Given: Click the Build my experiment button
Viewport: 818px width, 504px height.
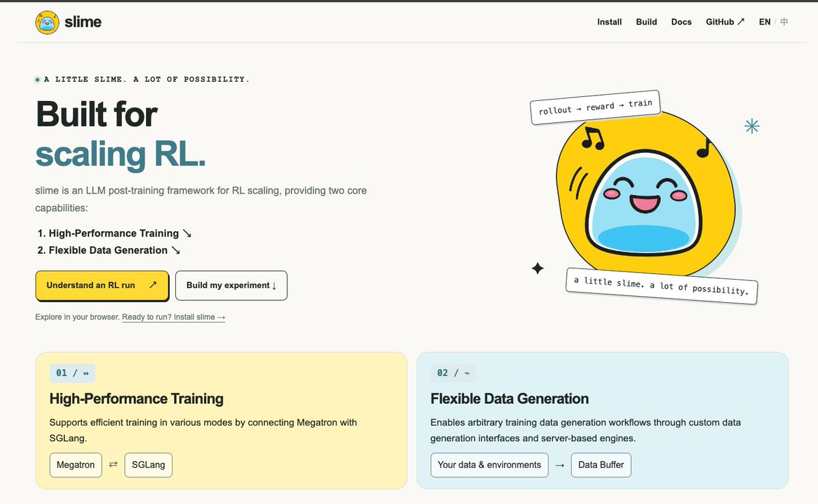Looking at the screenshot, I should [x=231, y=285].
